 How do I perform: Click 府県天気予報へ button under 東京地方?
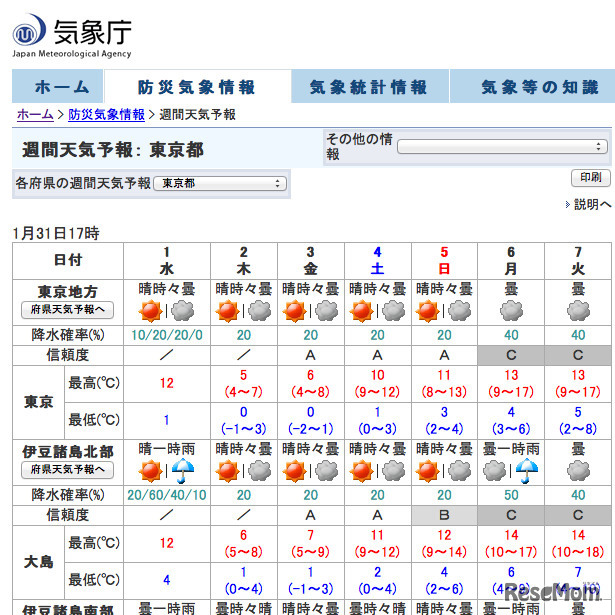tap(67, 309)
